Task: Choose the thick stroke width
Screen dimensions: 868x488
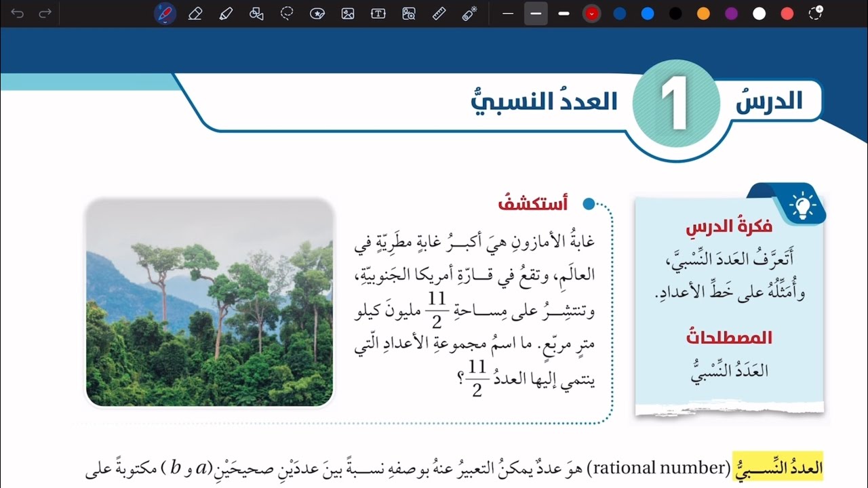Action: (x=564, y=14)
